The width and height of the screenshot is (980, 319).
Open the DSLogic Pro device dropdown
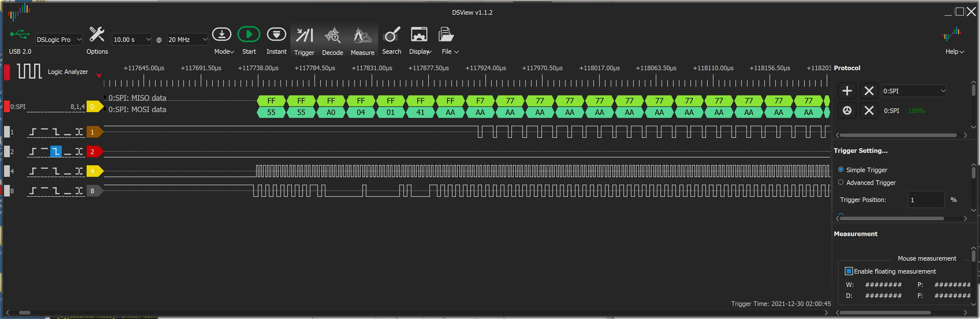pyautogui.click(x=59, y=40)
